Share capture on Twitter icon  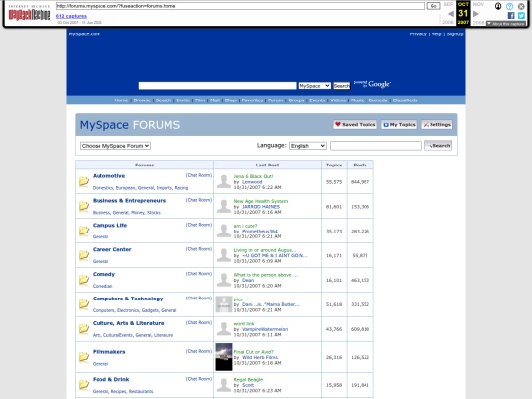[521, 15]
